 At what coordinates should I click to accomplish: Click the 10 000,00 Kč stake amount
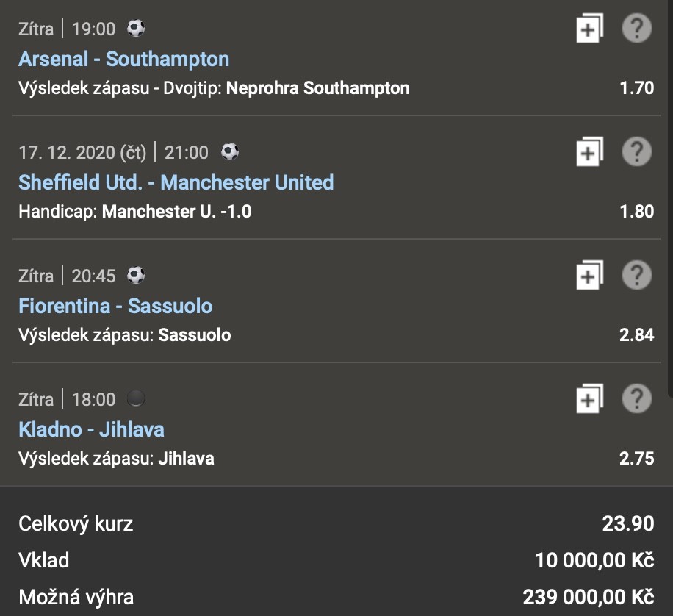pyautogui.click(x=594, y=561)
